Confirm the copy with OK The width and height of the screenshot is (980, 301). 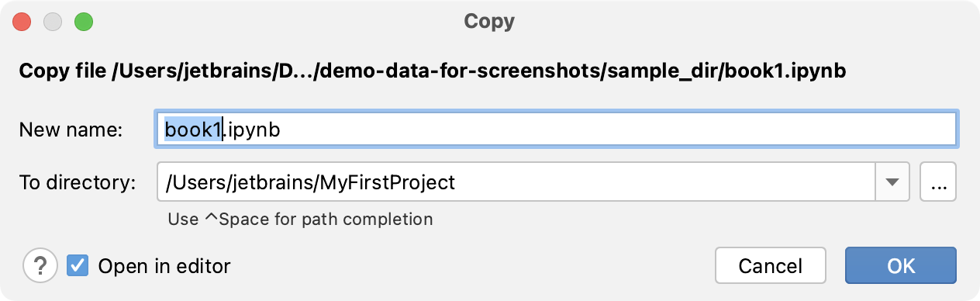click(x=901, y=266)
